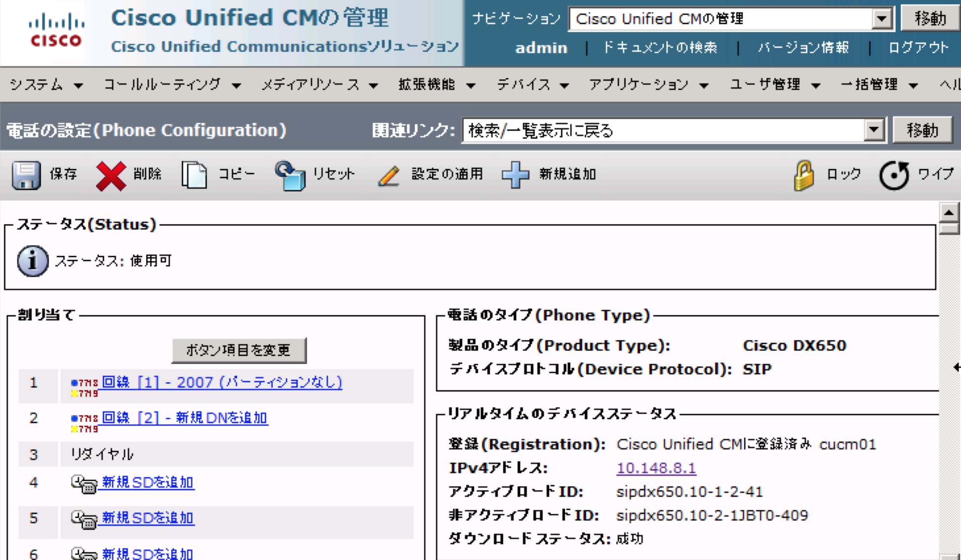Click the Wipe (ワイプ) circular arrow icon
Viewport: 961px width, 560px height.
(x=894, y=175)
